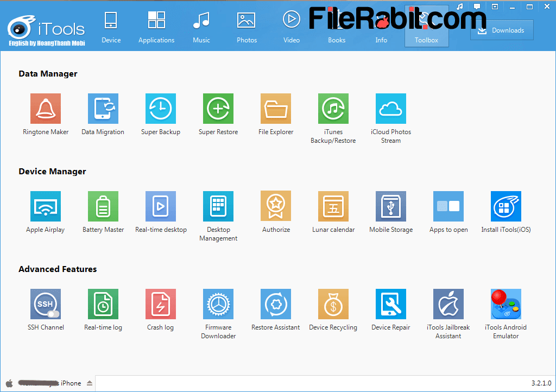The height and width of the screenshot is (392, 556).
Task: Open SSH Channel
Action: coord(46,304)
